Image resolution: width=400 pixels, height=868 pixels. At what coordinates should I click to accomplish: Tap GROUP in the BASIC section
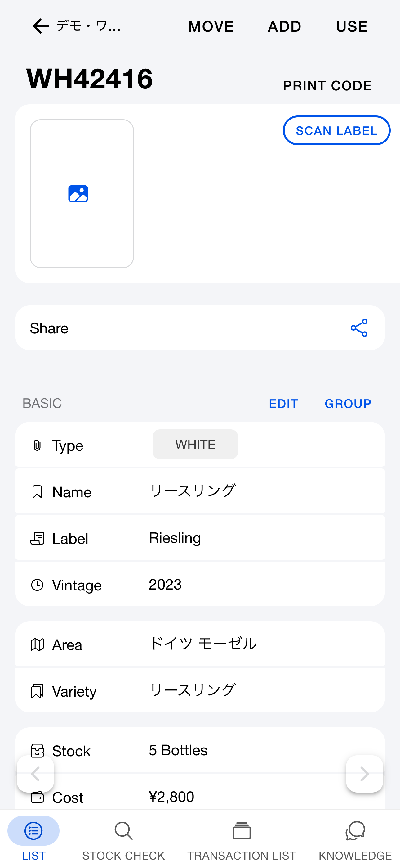pos(348,403)
